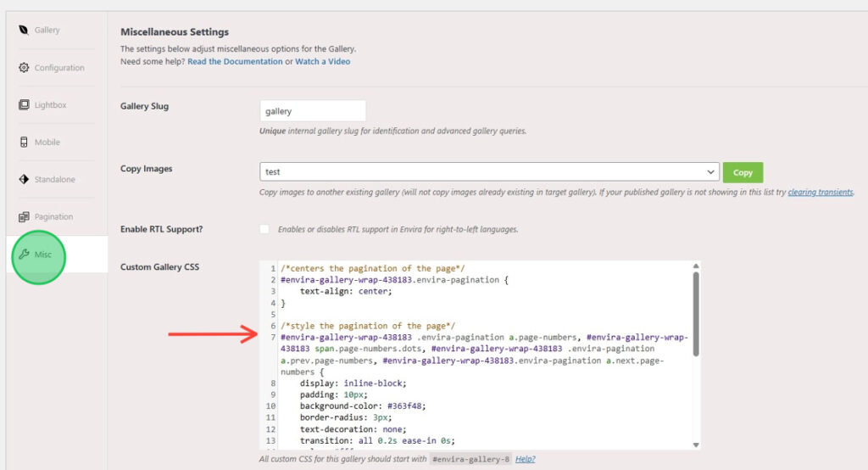Screen dimensions: 868x470
Task: Click the Standalone diamond icon
Action: 23,179
